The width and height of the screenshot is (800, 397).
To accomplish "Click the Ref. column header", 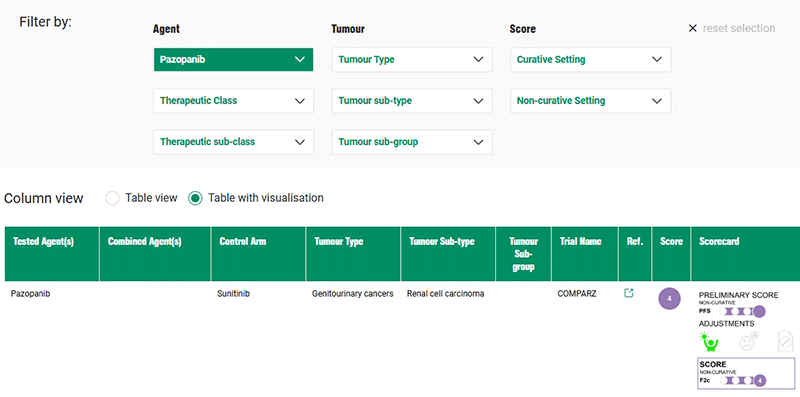I will (635, 254).
